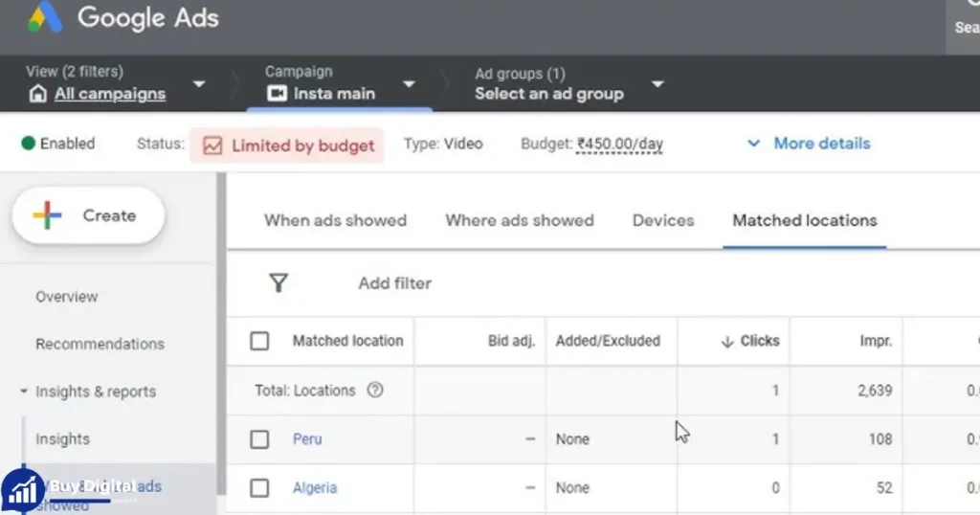The width and height of the screenshot is (980, 515).
Task: Expand More details chevron
Action: [x=754, y=144]
